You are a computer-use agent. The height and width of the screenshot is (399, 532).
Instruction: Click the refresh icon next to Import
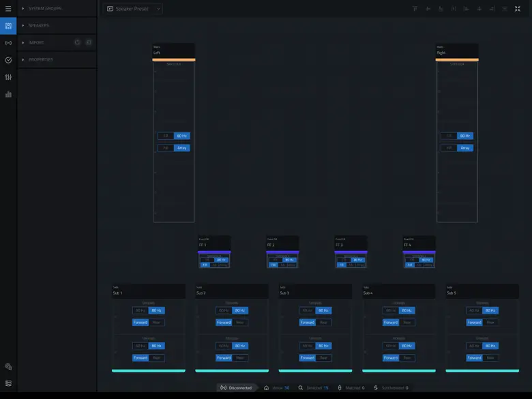77,42
